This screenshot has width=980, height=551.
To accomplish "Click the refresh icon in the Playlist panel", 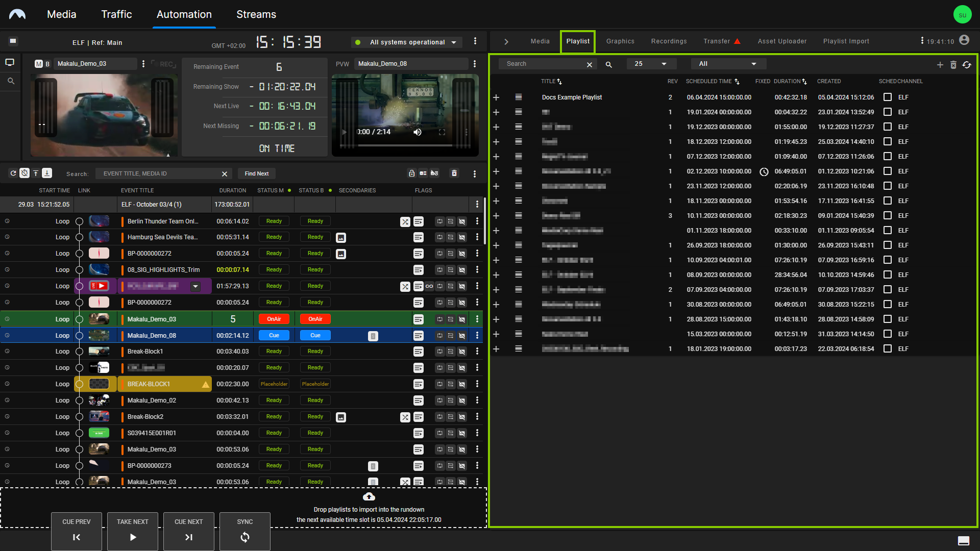I will pyautogui.click(x=968, y=65).
